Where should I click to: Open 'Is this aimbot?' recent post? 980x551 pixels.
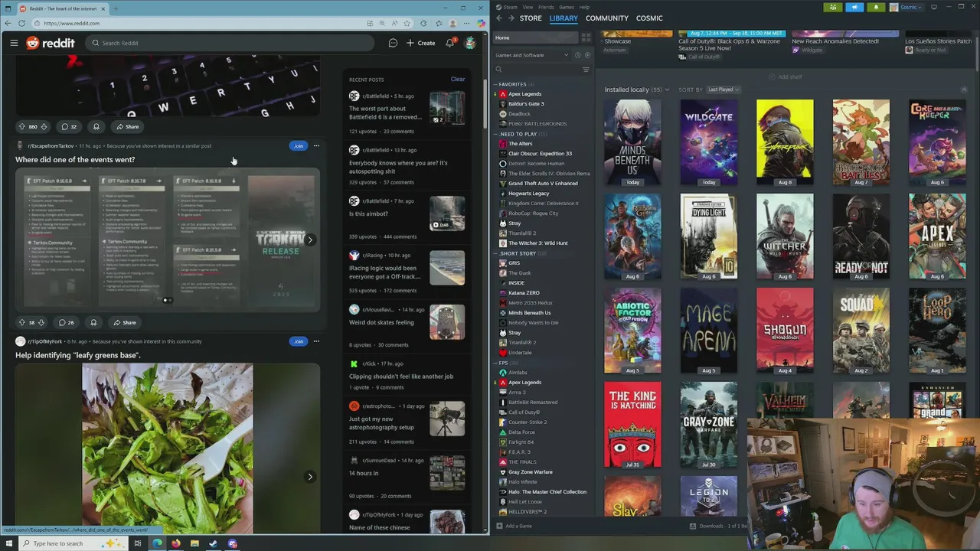click(x=367, y=214)
